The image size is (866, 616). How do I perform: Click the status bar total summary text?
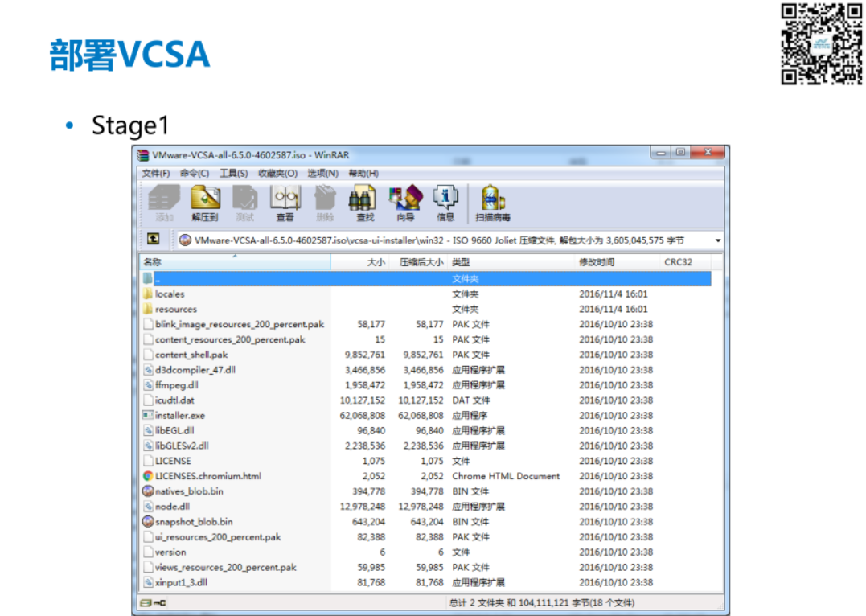point(542,603)
